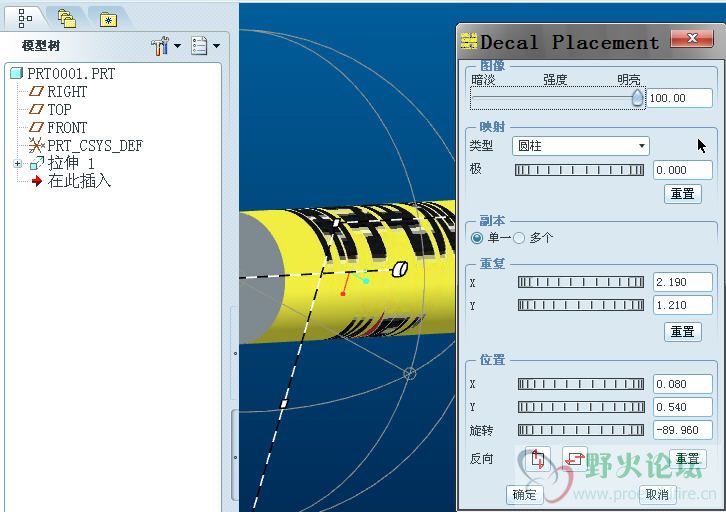Click the 极 thumbwheel control

coord(579,170)
